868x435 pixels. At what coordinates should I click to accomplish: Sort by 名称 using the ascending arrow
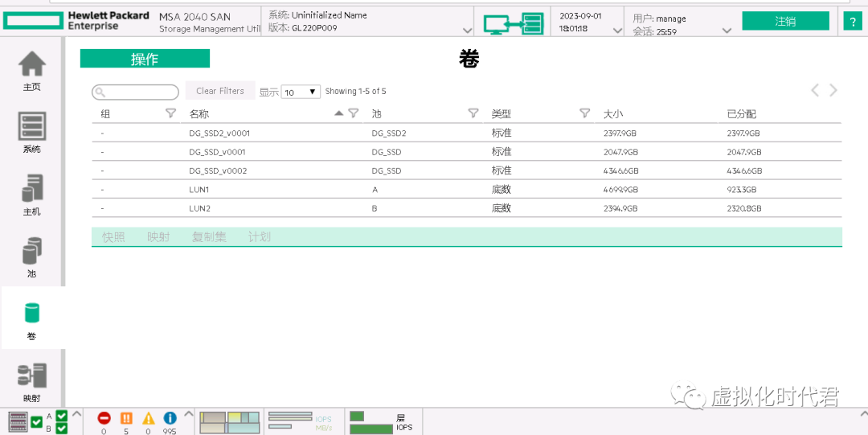(339, 113)
